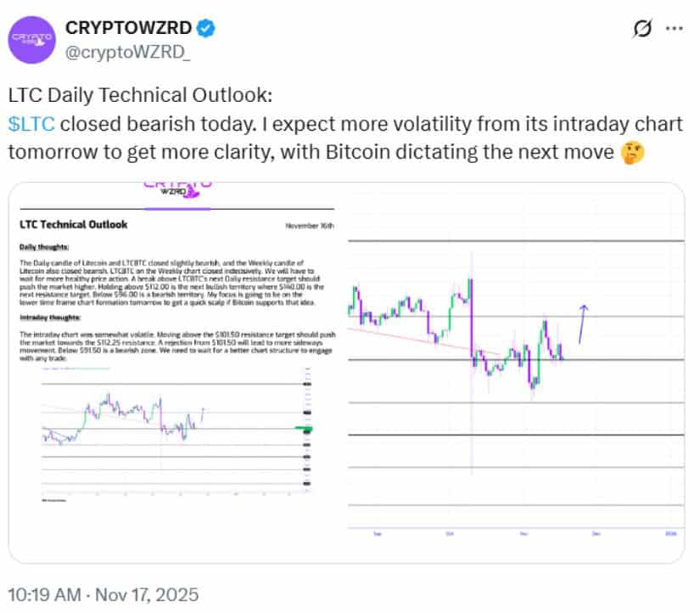The image size is (700, 613).
Task: Open the Grok slashed-circle icon
Action: coord(643,28)
